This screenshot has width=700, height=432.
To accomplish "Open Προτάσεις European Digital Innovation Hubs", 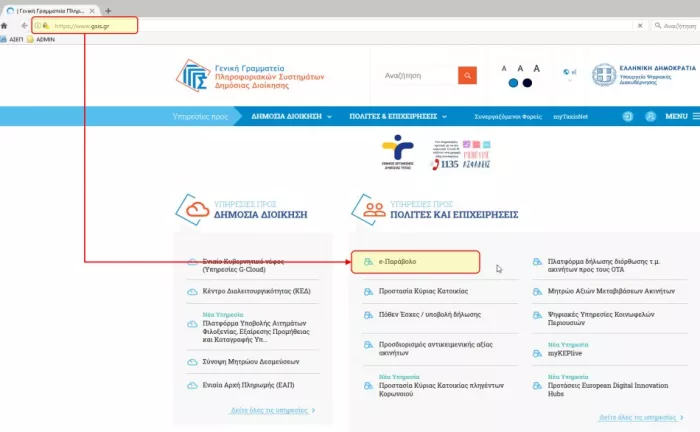I will (608, 390).
